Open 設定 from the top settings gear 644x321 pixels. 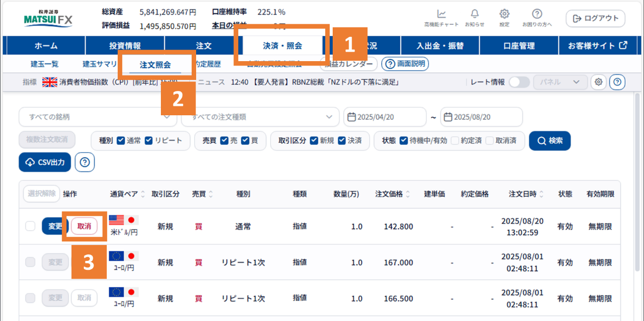[504, 17]
